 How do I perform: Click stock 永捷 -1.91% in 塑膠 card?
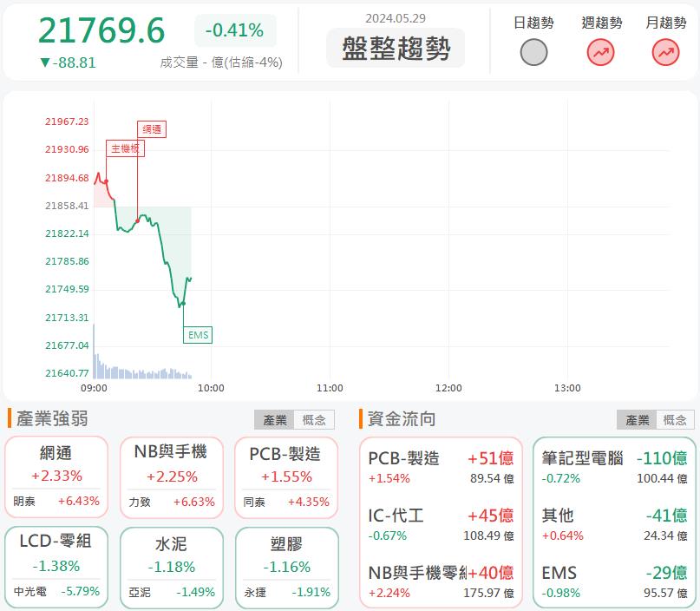[286, 592]
